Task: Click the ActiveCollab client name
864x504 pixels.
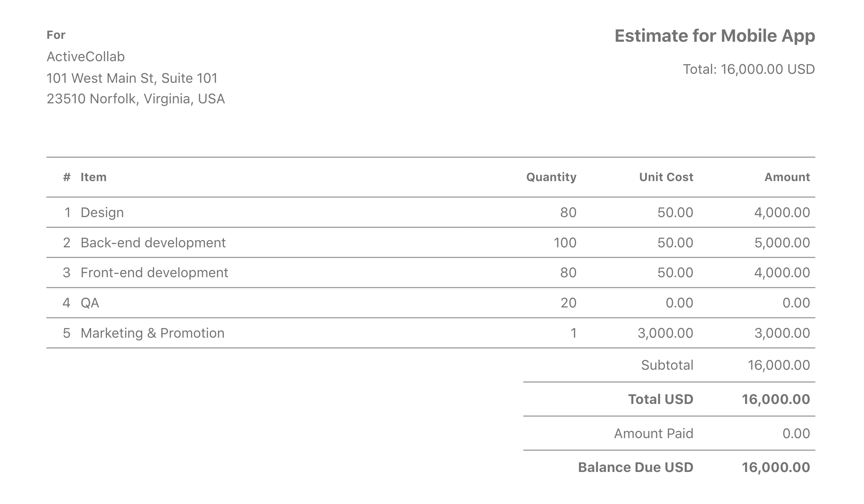Action: click(x=86, y=57)
